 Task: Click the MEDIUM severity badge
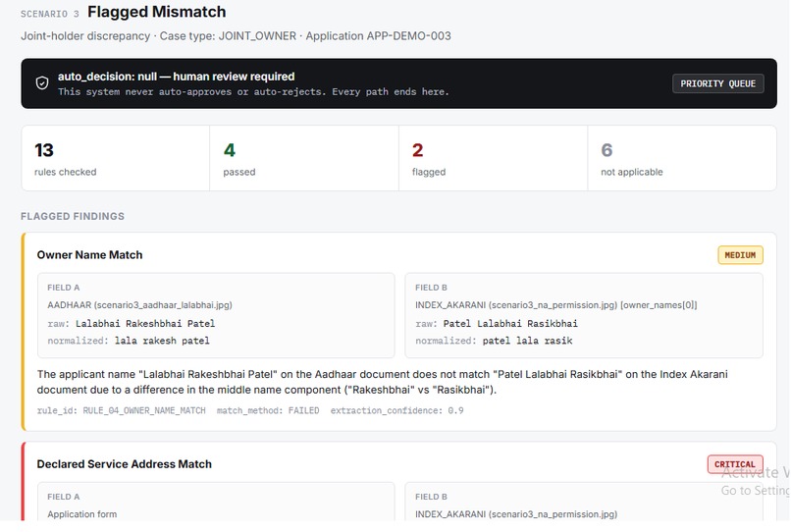click(x=740, y=255)
